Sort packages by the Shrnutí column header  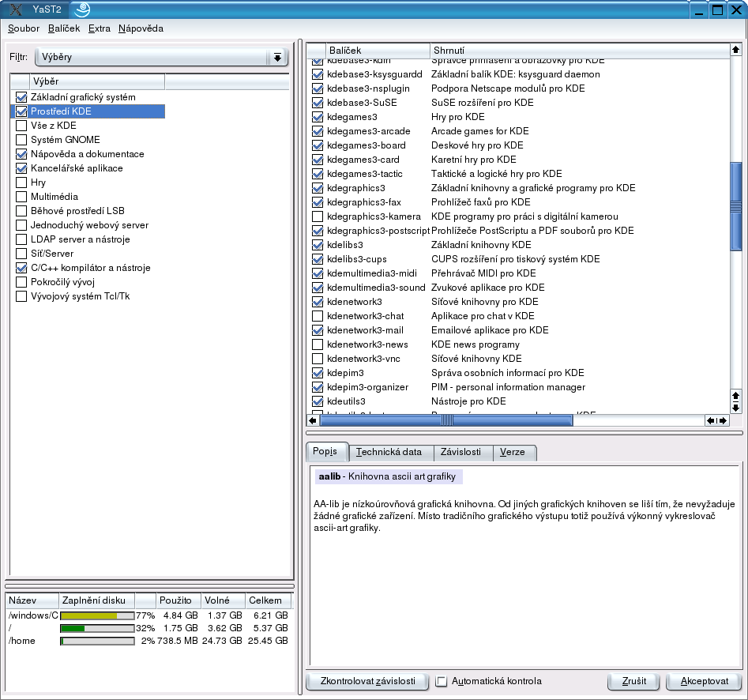(580, 50)
